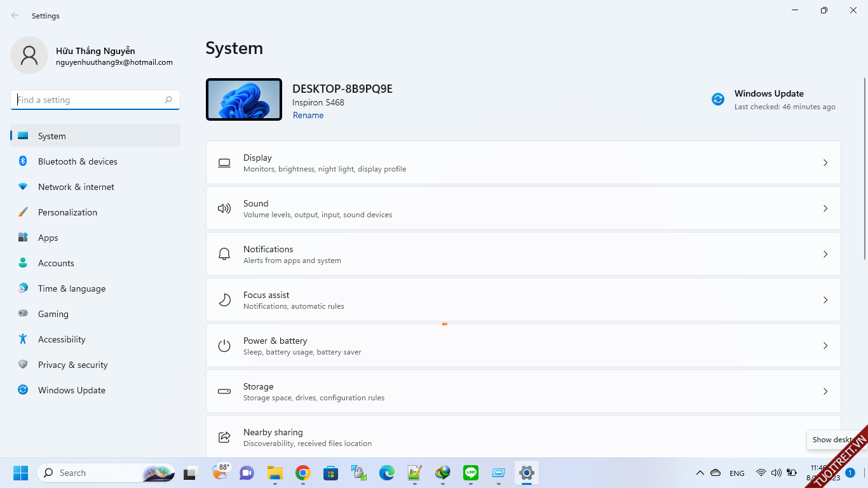Click the Find a setting search box

point(88,100)
